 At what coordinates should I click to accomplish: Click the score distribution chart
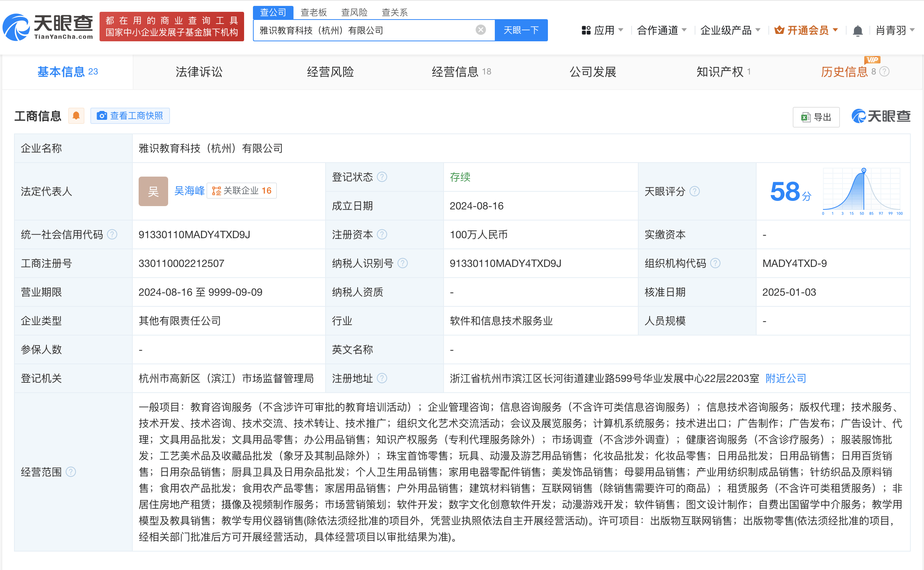tap(862, 191)
